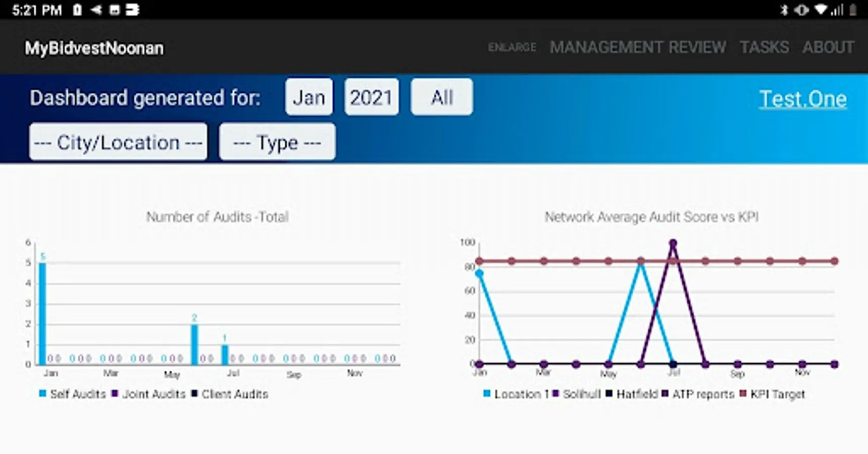Select the July bar labeled 1

click(x=225, y=355)
